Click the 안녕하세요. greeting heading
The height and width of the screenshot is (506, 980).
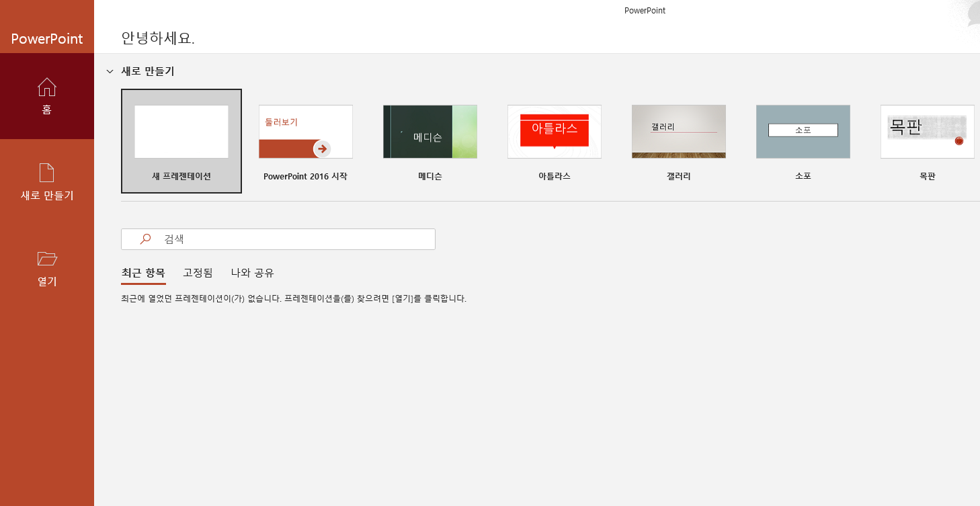click(158, 38)
